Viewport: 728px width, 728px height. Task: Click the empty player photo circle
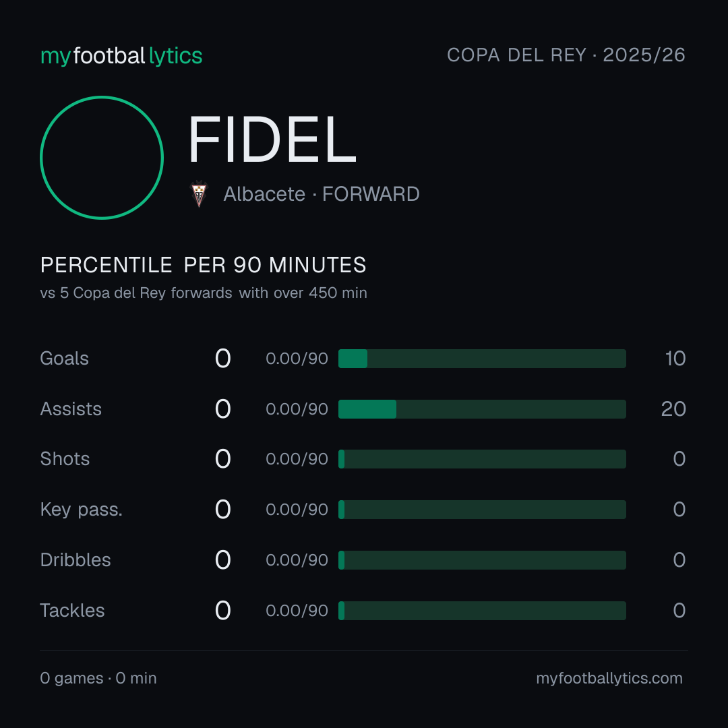(x=102, y=157)
